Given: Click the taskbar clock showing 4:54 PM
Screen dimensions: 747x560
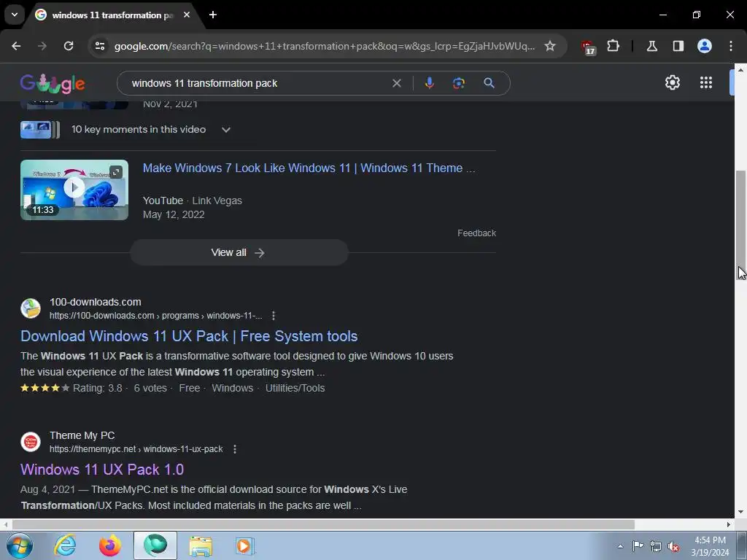Looking at the screenshot, I should 710,546.
